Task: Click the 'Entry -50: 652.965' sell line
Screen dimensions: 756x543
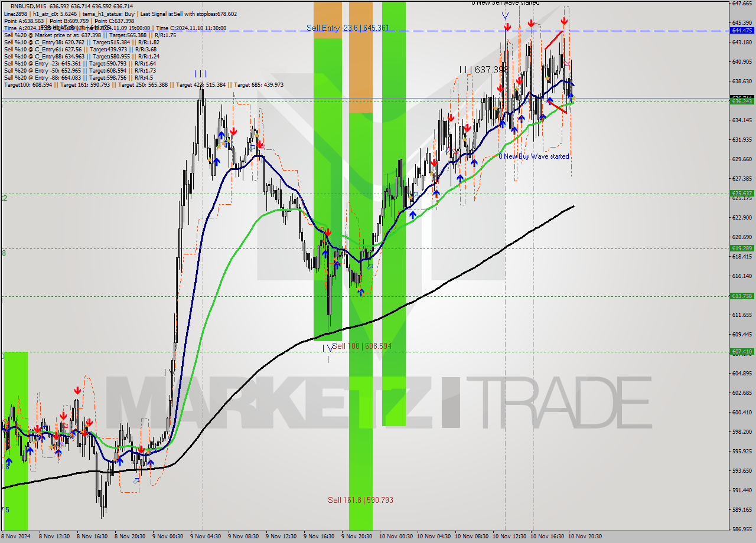Action: (80, 70)
